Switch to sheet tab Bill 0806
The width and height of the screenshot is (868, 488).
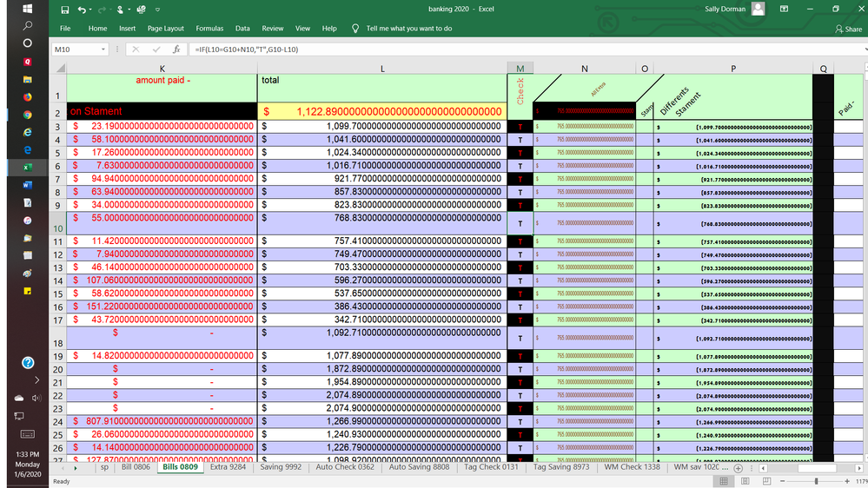tap(136, 467)
